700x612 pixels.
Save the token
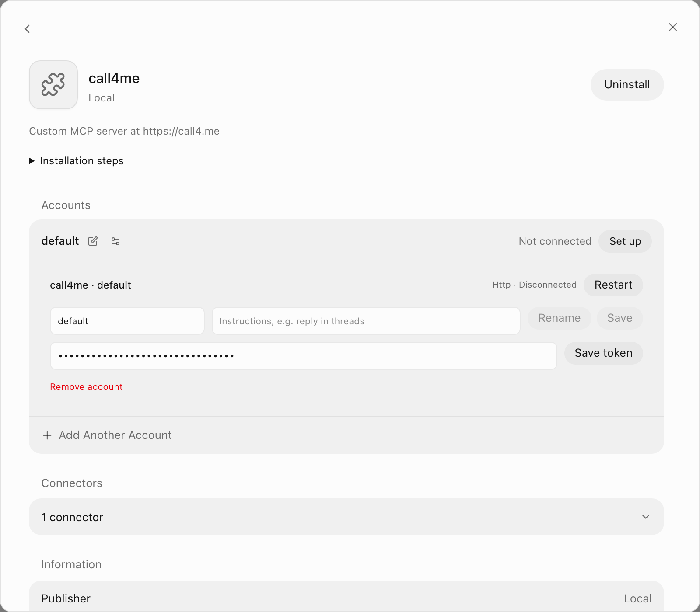pyautogui.click(x=603, y=353)
